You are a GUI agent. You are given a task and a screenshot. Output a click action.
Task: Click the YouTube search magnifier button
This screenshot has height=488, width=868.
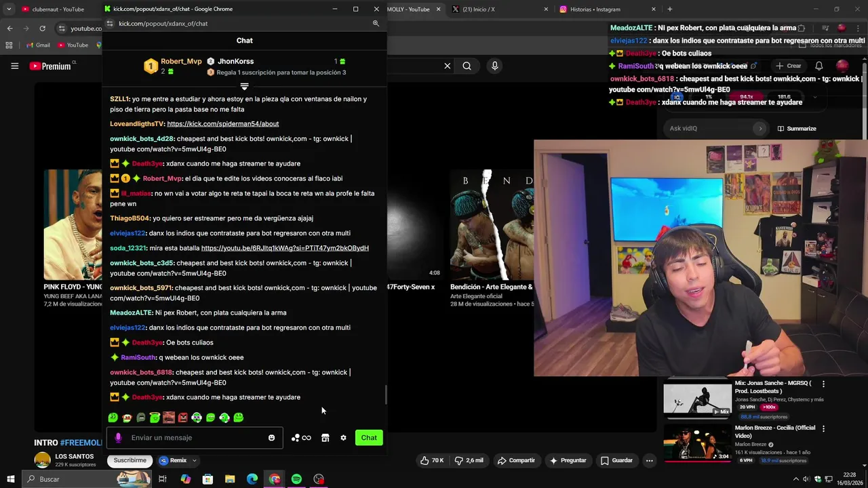click(467, 66)
